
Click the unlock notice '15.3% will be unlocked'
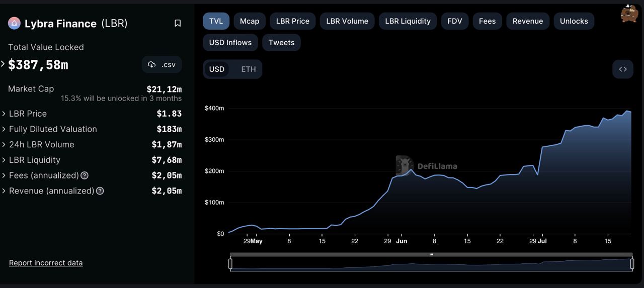[x=121, y=99]
